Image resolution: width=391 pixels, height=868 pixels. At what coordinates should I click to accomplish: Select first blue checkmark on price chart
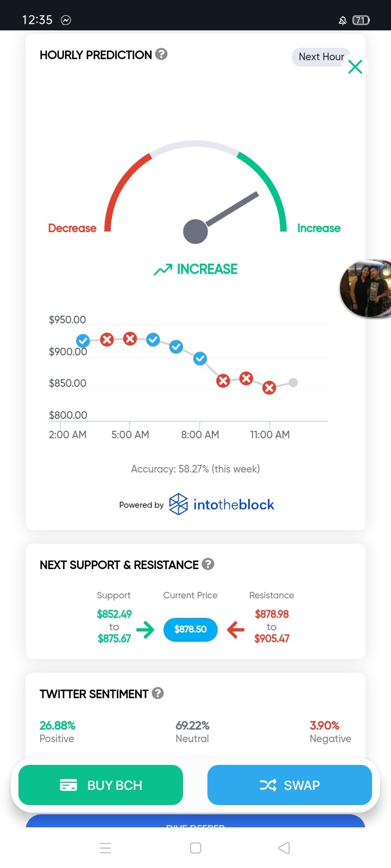(83, 341)
